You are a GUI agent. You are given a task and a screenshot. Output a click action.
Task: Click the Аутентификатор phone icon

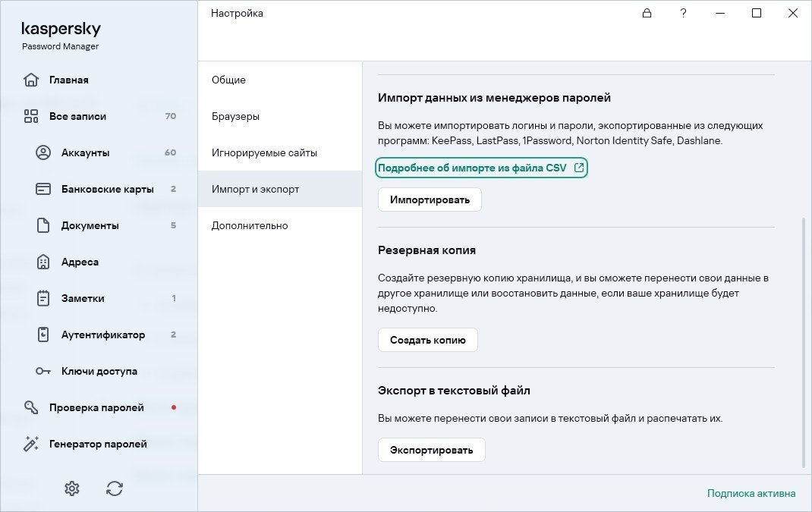pos(43,335)
